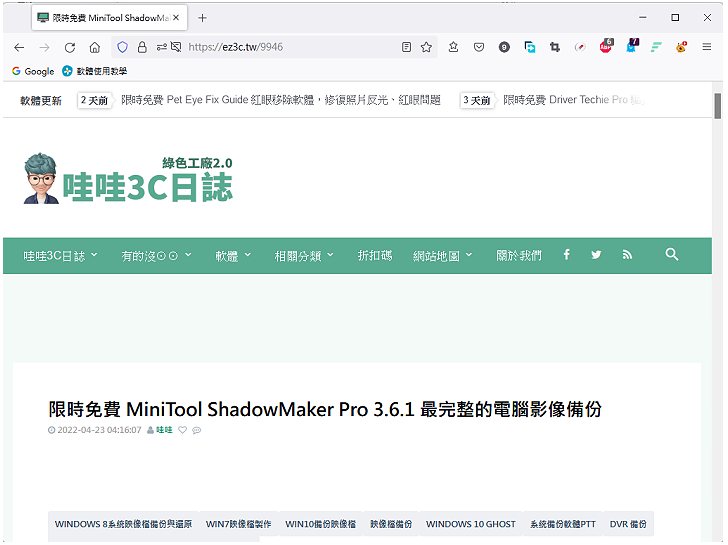Like the article with heart icon

[x=182, y=430]
